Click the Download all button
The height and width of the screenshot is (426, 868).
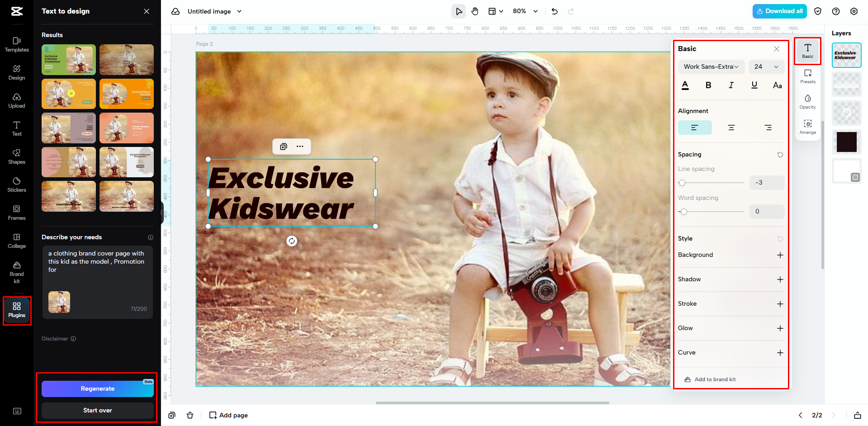coord(779,11)
